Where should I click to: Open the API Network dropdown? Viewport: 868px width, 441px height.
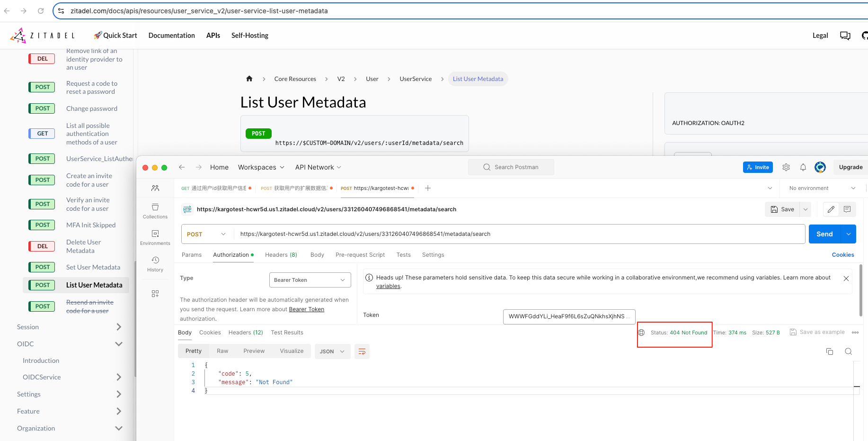pos(318,167)
